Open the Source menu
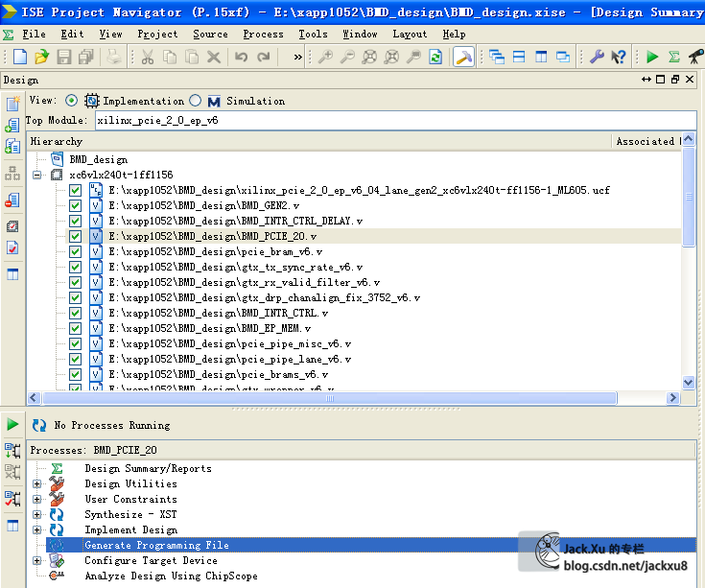This screenshot has width=705, height=588. (x=210, y=35)
